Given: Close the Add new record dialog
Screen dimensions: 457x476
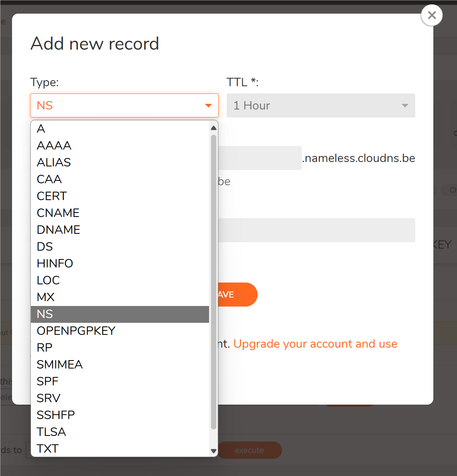Looking at the screenshot, I should pos(431,15).
